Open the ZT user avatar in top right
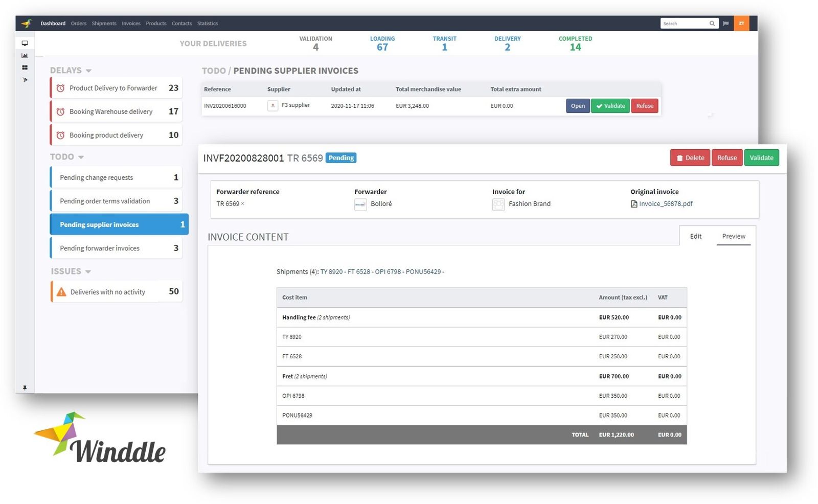Image resolution: width=818 pixels, height=504 pixels. (x=741, y=23)
